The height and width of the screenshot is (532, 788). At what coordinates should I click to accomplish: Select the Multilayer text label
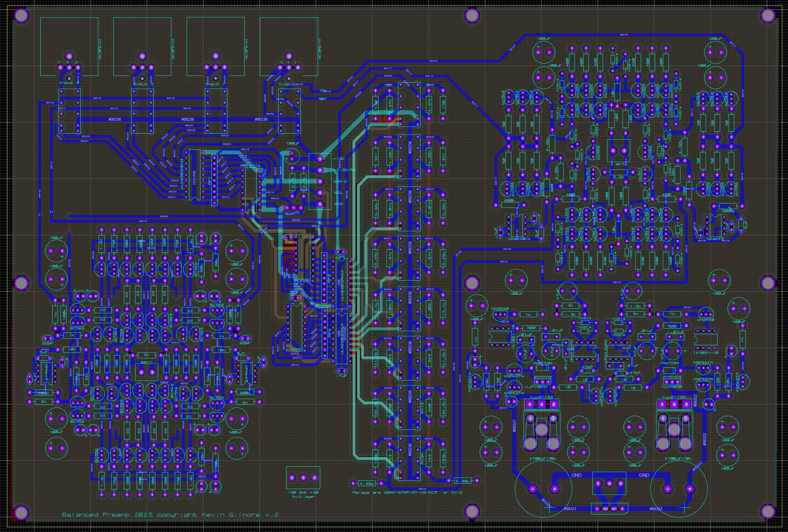[303, 497]
